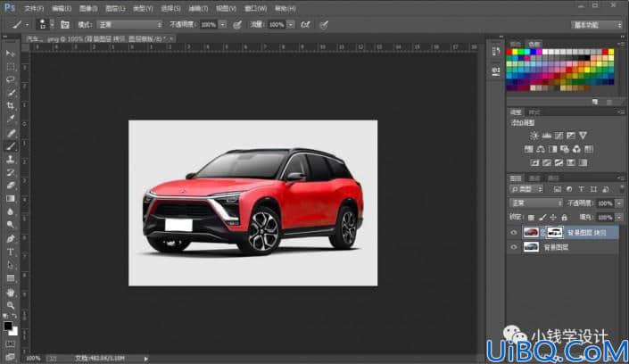Viewport: 629px width, 364px height.
Task: Toggle the Brush panel from options bar
Action: (65, 25)
